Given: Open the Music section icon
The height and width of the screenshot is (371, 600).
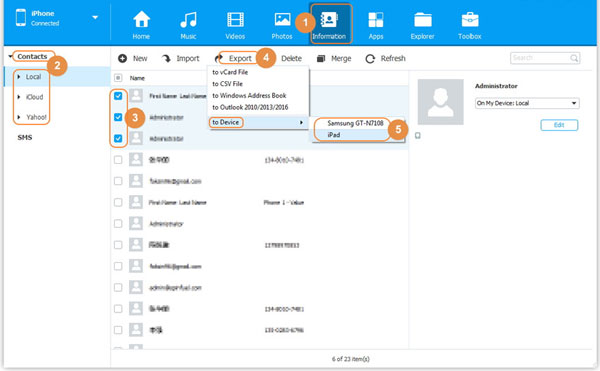Looking at the screenshot, I should click(x=188, y=20).
